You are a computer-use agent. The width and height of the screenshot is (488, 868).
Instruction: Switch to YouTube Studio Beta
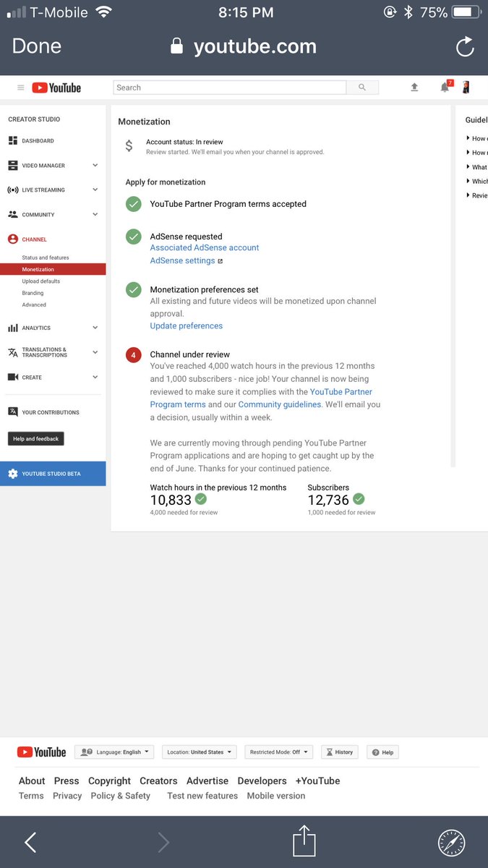[x=53, y=474]
